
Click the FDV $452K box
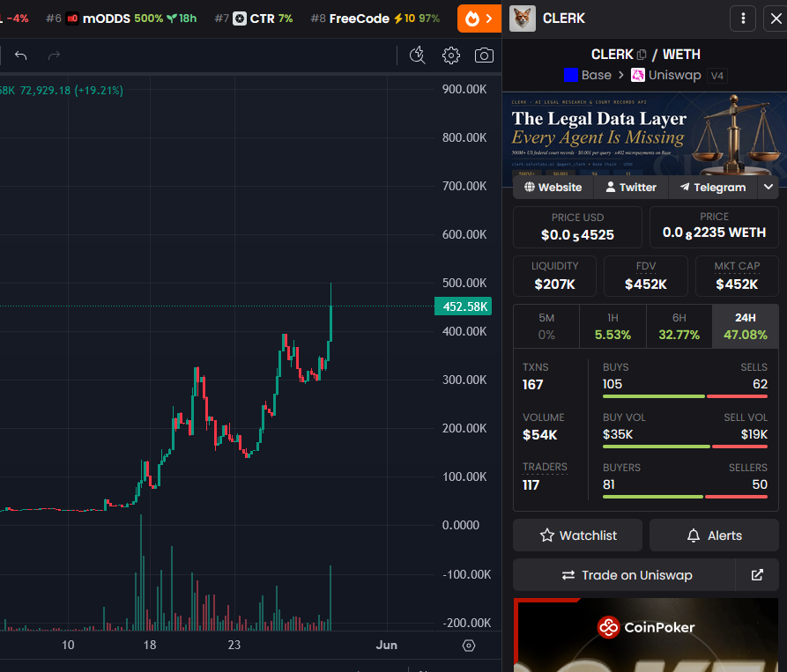(x=645, y=276)
